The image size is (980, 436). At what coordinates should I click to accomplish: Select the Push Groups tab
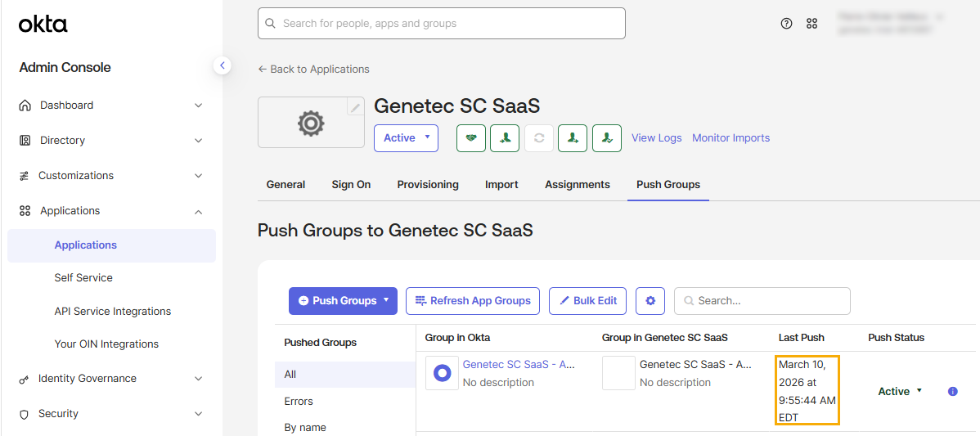668,185
